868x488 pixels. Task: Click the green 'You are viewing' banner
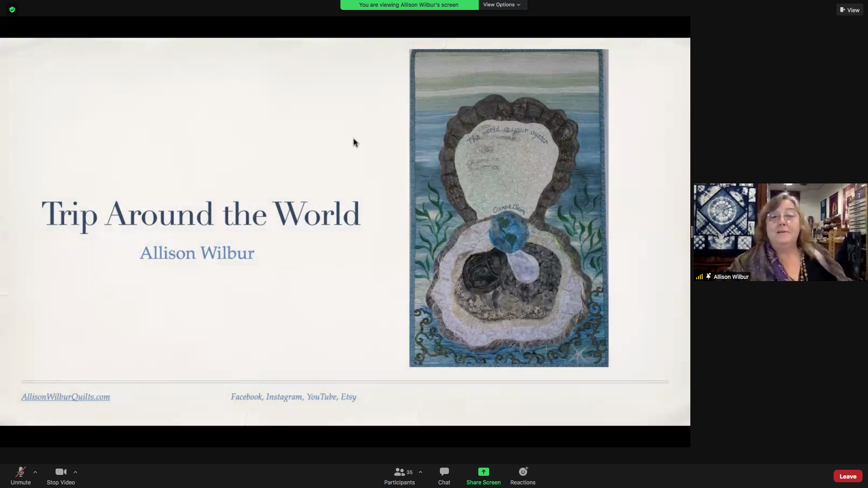click(x=409, y=5)
